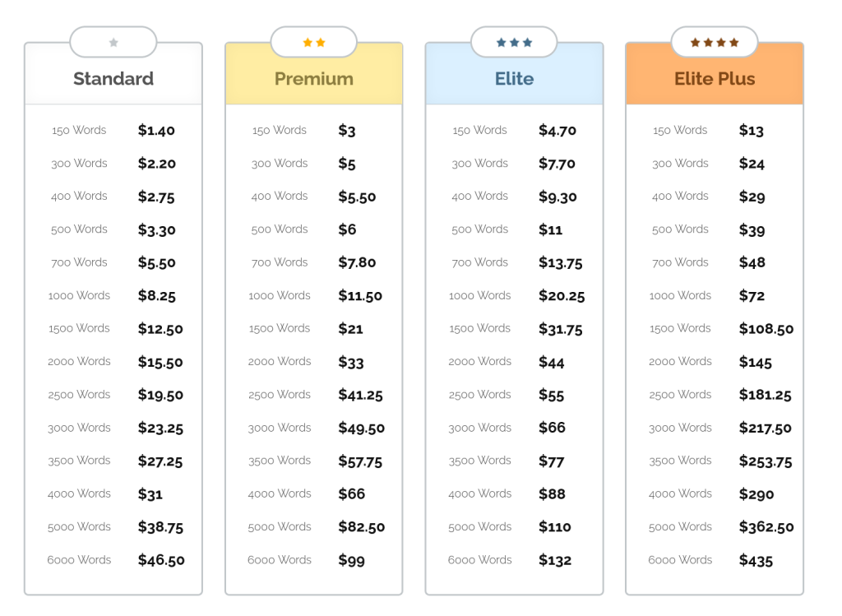Open the Elite Plus plan header
The height and width of the screenshot is (616, 842).
click(715, 79)
